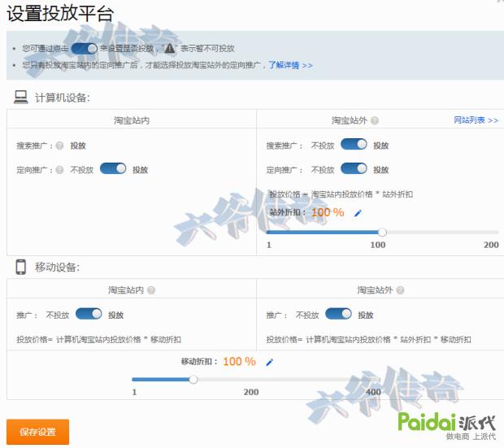Click 不投放 label on mobile 淘宝站内 推广

pos(58,315)
